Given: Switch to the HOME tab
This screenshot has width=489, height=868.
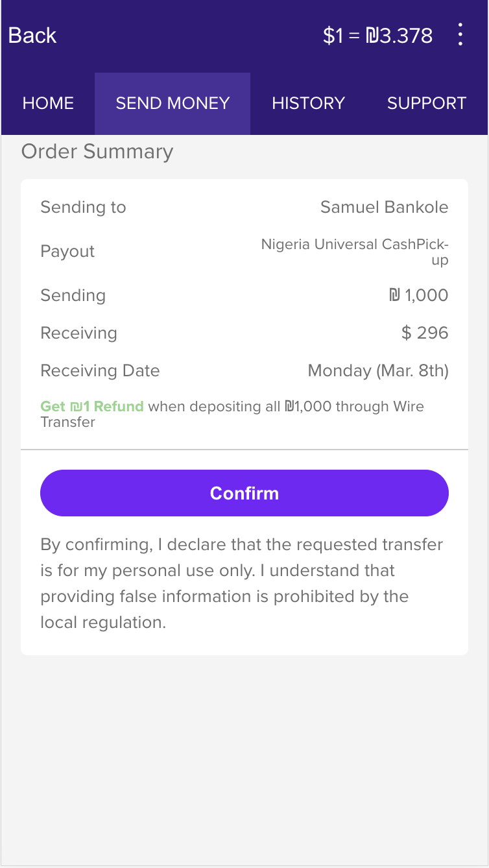Looking at the screenshot, I should point(48,103).
